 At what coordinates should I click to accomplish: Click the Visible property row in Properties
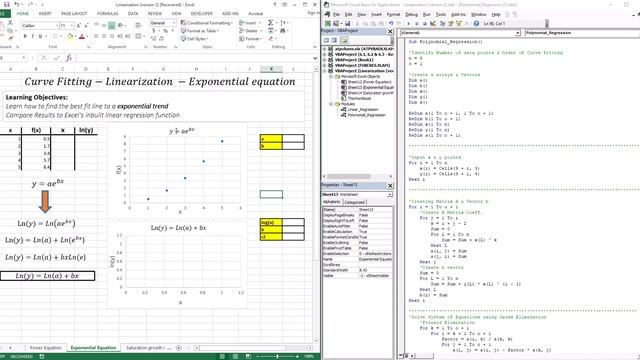click(357, 276)
